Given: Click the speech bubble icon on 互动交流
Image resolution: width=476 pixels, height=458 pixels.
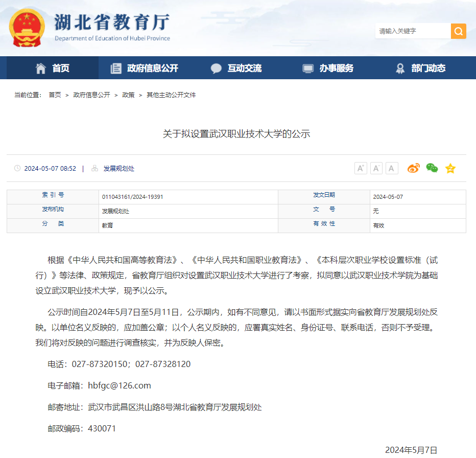Looking at the screenshot, I should 217,67.
